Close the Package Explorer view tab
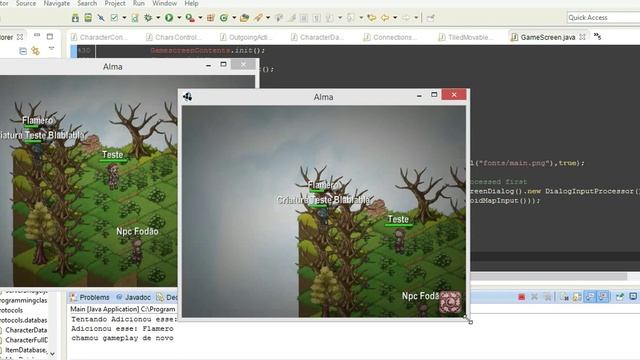 point(20,37)
